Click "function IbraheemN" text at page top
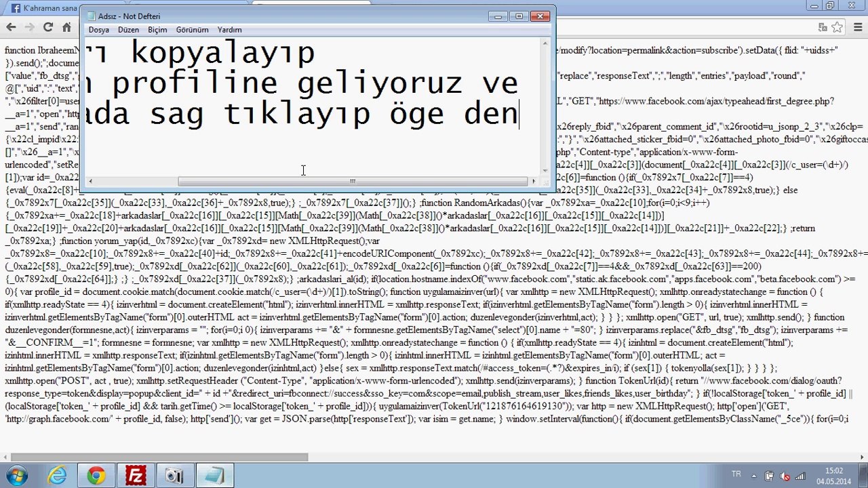Viewport: 868px width, 488px height. point(42,51)
